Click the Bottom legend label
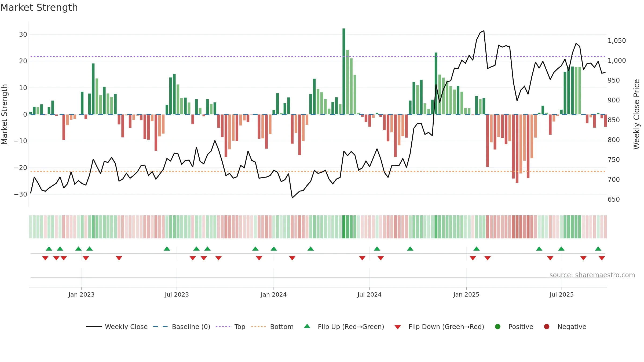The width and height of the screenshot is (644, 362). pyautogui.click(x=282, y=327)
